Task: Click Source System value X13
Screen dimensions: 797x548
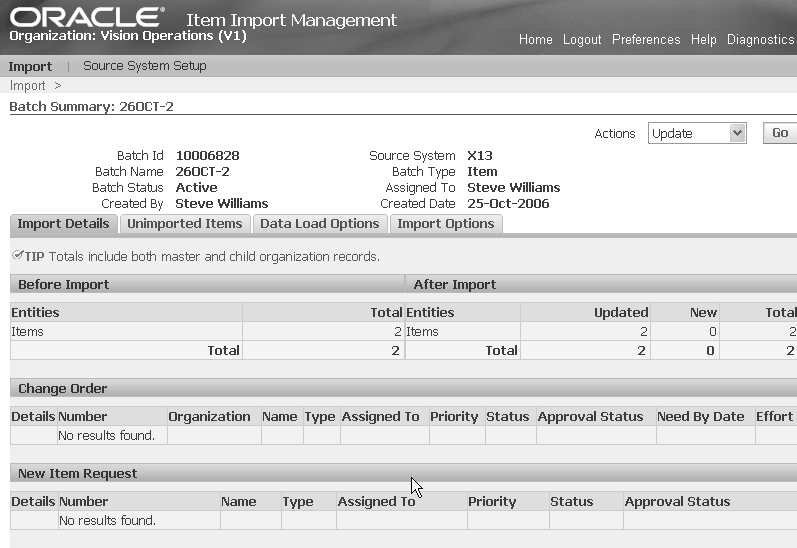Action: coord(480,156)
